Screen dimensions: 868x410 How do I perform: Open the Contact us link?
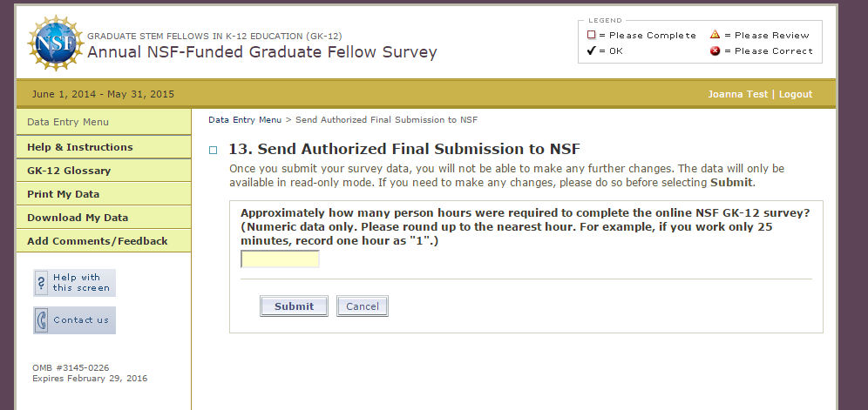tap(81, 320)
